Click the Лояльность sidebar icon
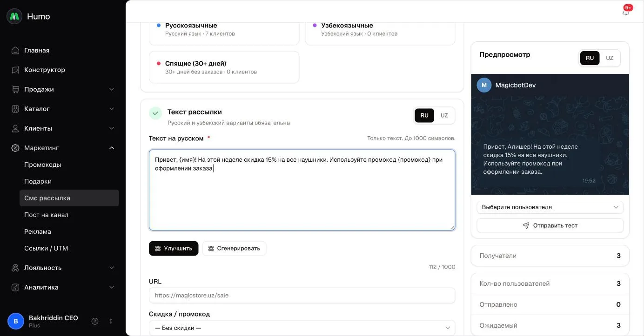The width and height of the screenshot is (644, 336). click(15, 268)
